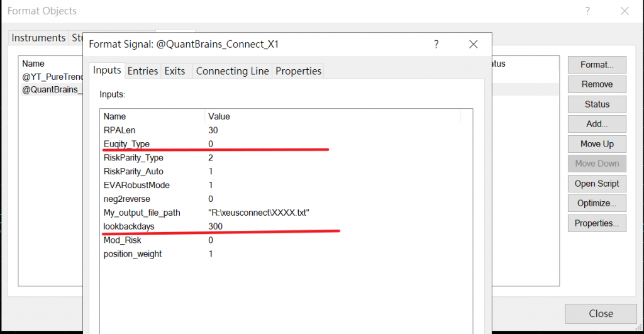The image size is (644, 334).
Task: Close the Format Signal dialog
Action: (474, 45)
